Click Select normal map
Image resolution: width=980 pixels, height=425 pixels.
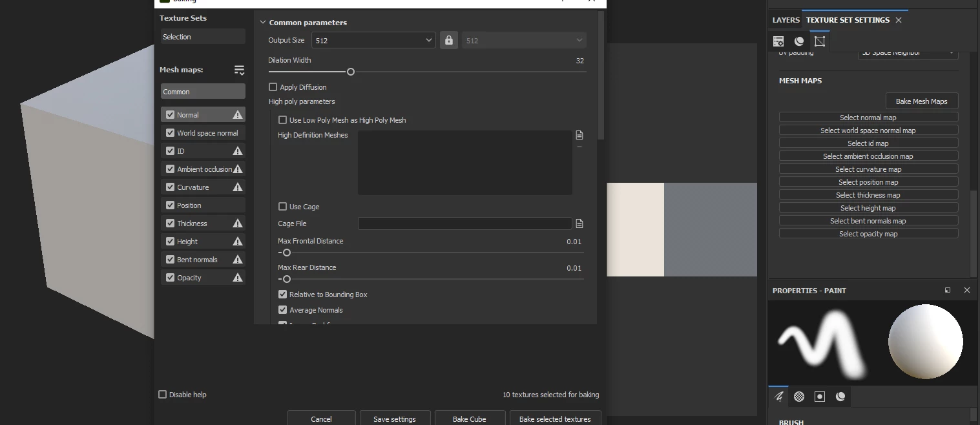[868, 118]
